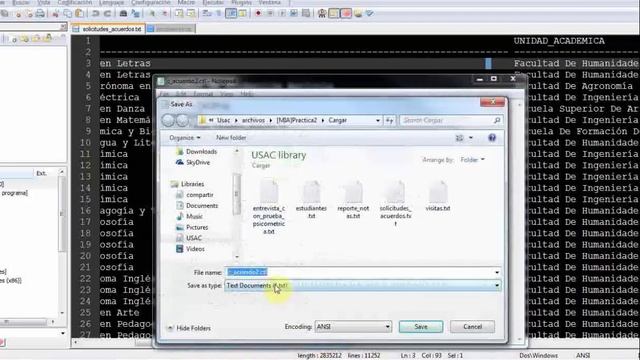Click the Print icon in Notepad++ toolbar
The image size is (640, 360).
(40, 13)
